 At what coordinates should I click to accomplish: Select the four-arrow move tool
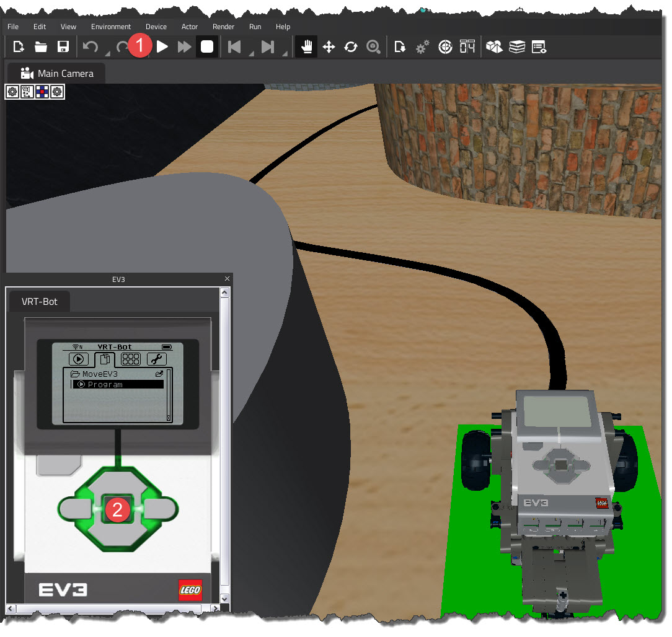(329, 46)
